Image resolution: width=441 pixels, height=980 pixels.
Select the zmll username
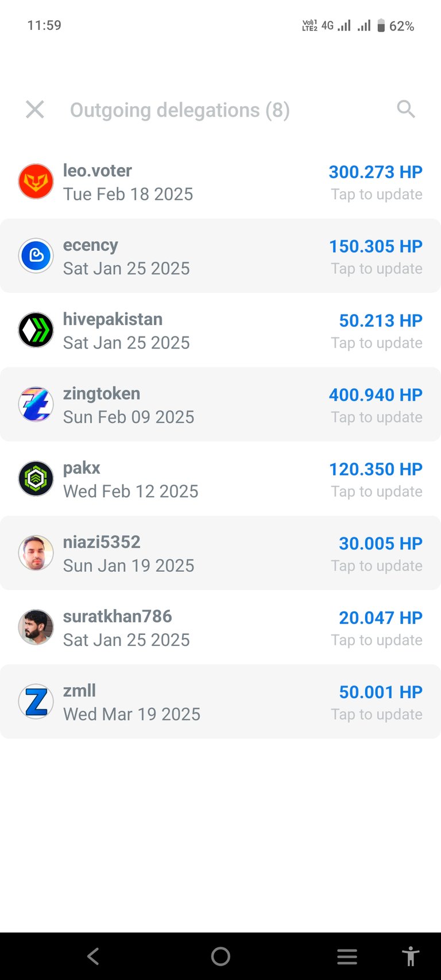coord(79,691)
